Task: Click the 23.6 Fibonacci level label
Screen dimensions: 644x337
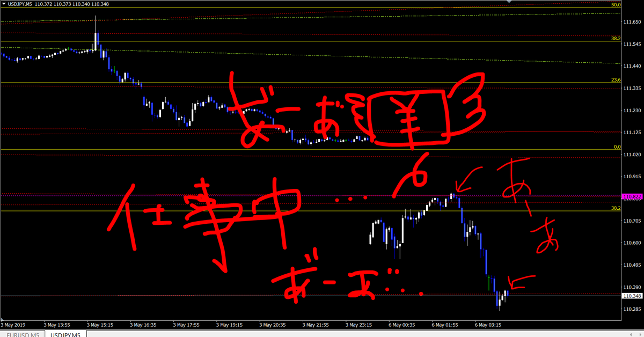Action: click(616, 80)
